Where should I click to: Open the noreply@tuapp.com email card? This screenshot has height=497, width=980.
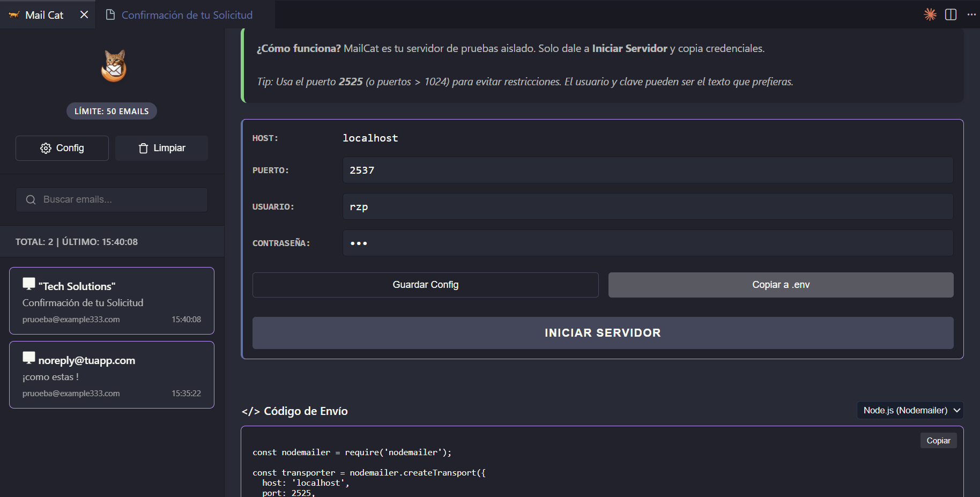[112, 375]
